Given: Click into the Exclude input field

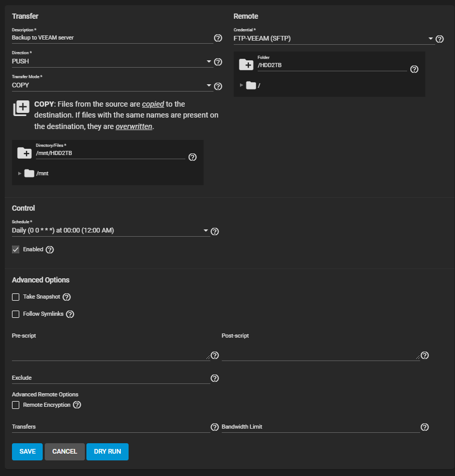Looking at the screenshot, I should tap(110, 378).
